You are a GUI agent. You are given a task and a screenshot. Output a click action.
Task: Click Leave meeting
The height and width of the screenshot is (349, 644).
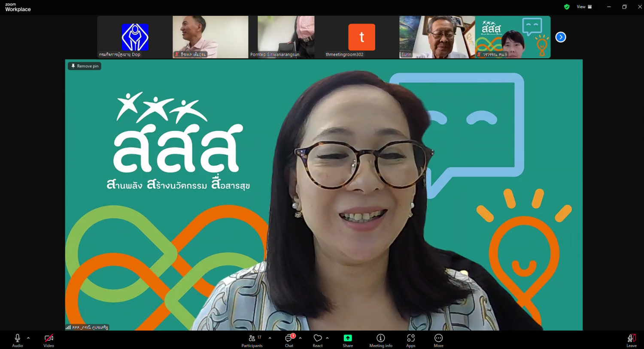click(632, 340)
